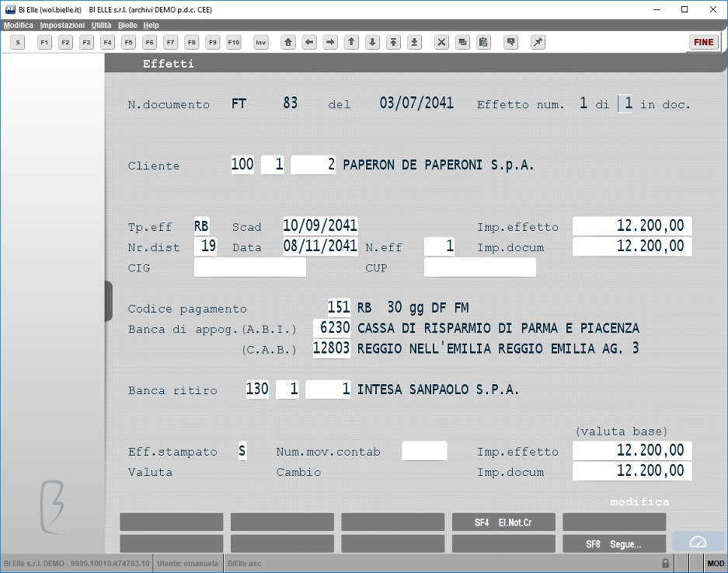Click the Cliente code field 100
Image resolution: width=728 pixels, height=573 pixels.
tap(242, 165)
